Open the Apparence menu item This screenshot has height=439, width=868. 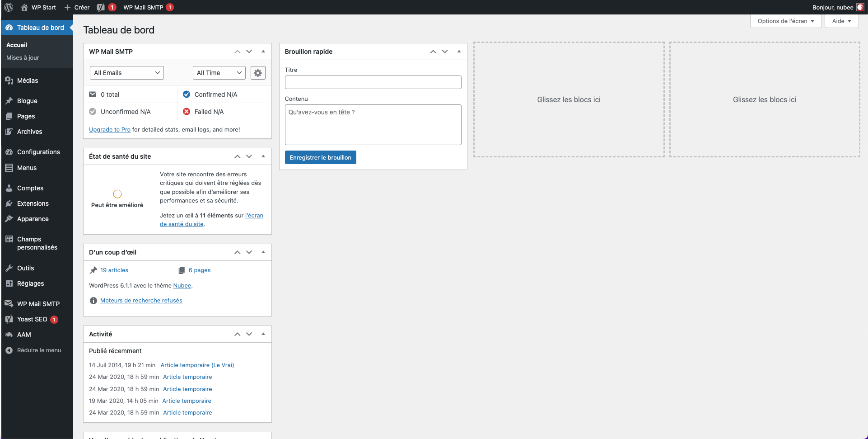[33, 219]
